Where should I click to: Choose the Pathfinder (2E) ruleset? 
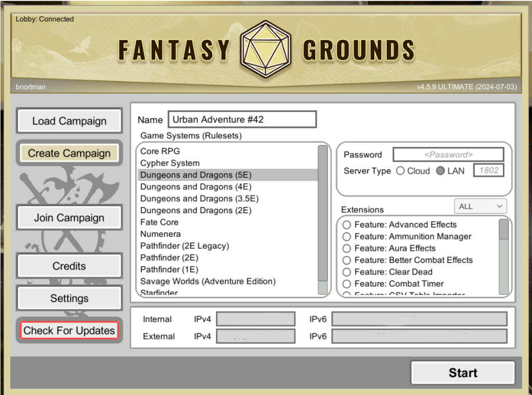[169, 258]
